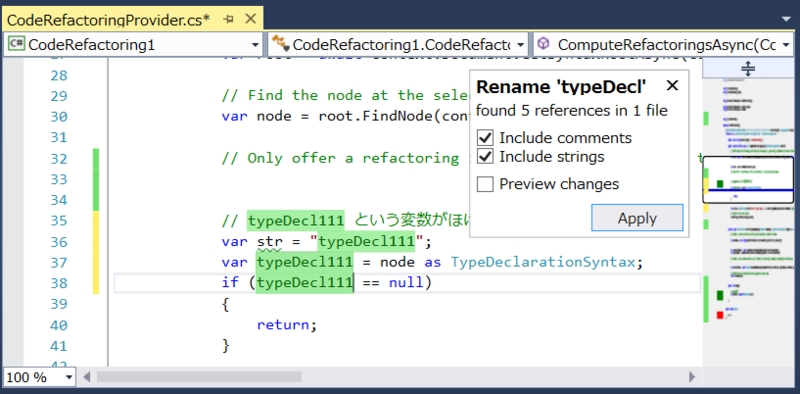Screen dimensions: 800x394
Task: Click the null keyword on line 38
Action: point(406,283)
